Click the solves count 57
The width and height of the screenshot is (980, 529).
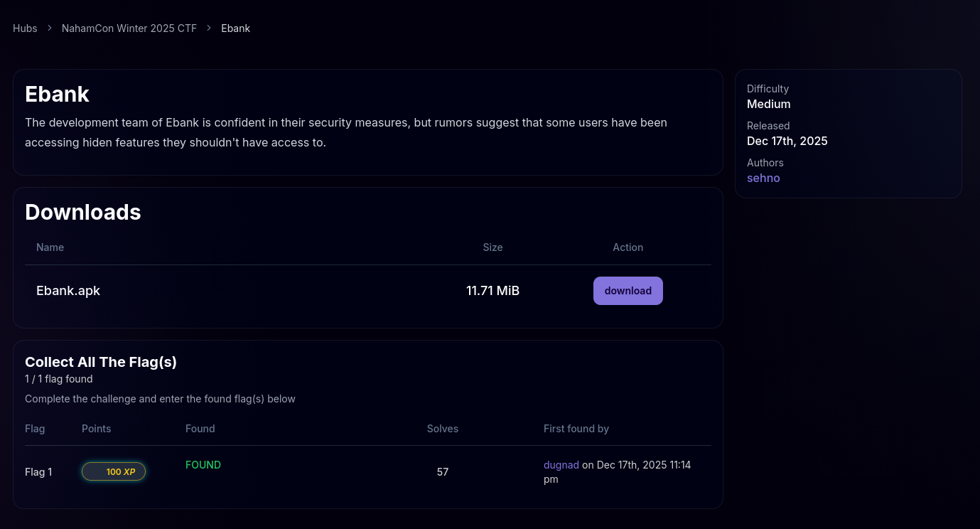[x=442, y=472]
